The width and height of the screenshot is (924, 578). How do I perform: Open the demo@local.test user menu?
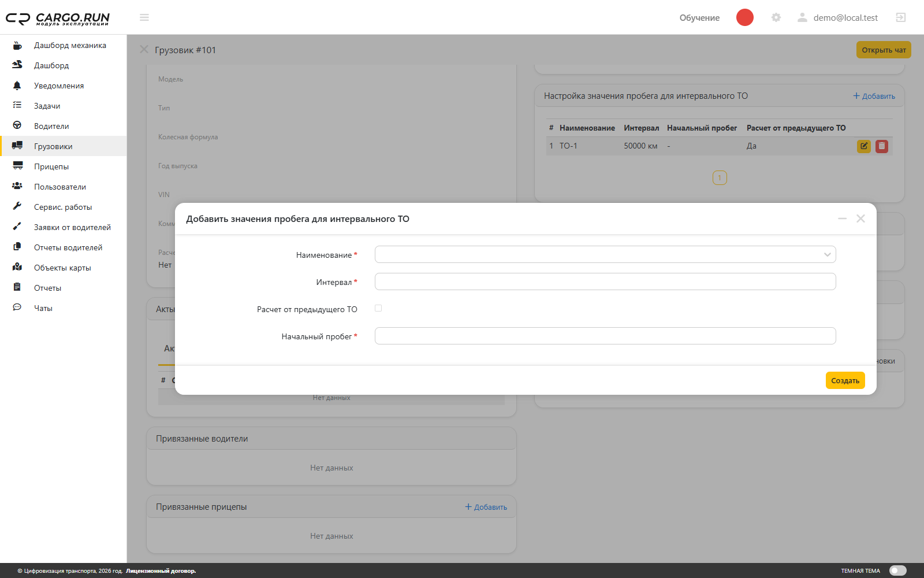click(x=837, y=18)
